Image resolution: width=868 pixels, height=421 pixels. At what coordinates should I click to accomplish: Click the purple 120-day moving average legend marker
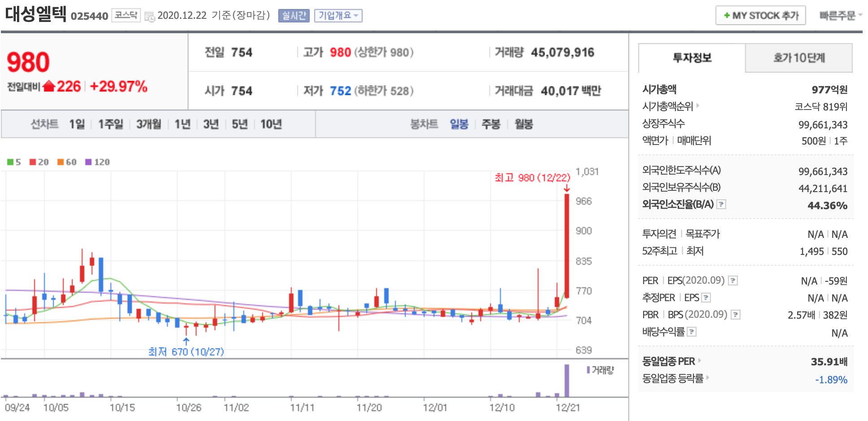(x=88, y=162)
